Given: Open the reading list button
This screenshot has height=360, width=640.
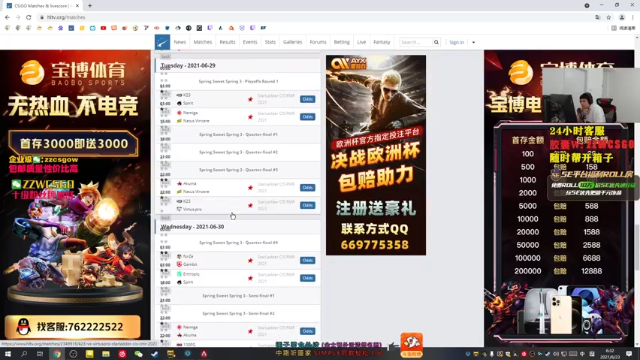Looking at the screenshot, I should [624, 28].
